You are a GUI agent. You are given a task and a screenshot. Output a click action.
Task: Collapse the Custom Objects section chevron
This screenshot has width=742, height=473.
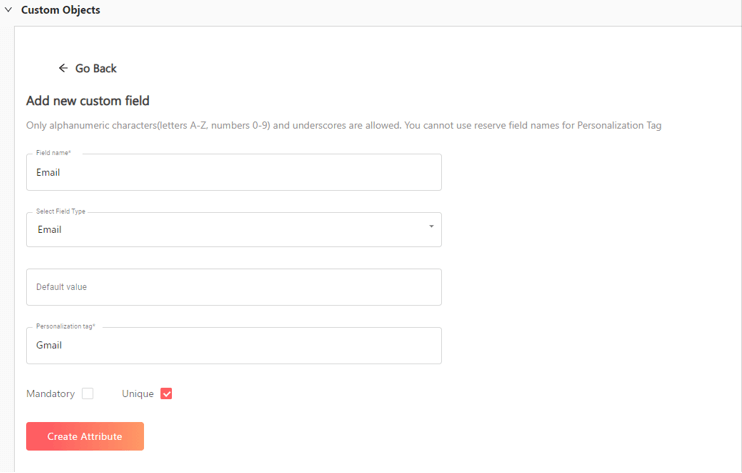pyautogui.click(x=8, y=9)
